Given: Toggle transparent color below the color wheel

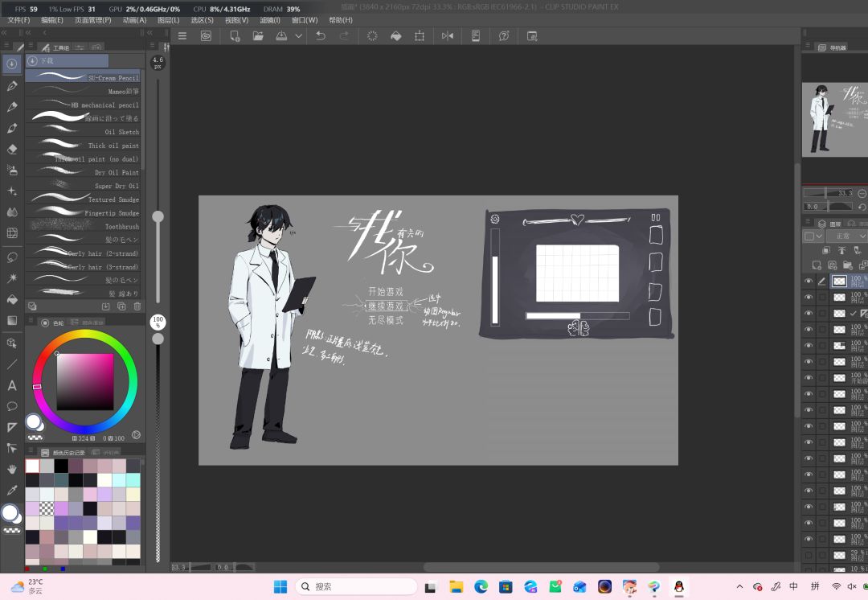Looking at the screenshot, I should 35,438.
